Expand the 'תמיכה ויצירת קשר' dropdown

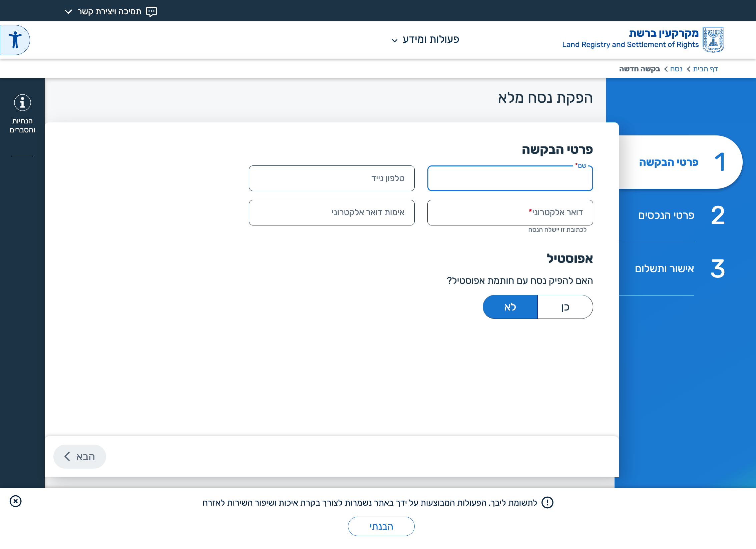click(110, 12)
